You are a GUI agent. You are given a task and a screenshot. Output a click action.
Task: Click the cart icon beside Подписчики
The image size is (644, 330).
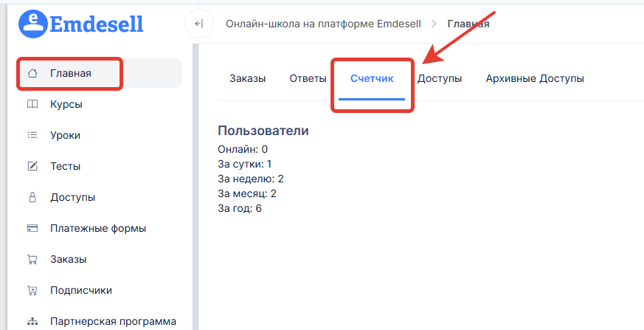point(32,290)
